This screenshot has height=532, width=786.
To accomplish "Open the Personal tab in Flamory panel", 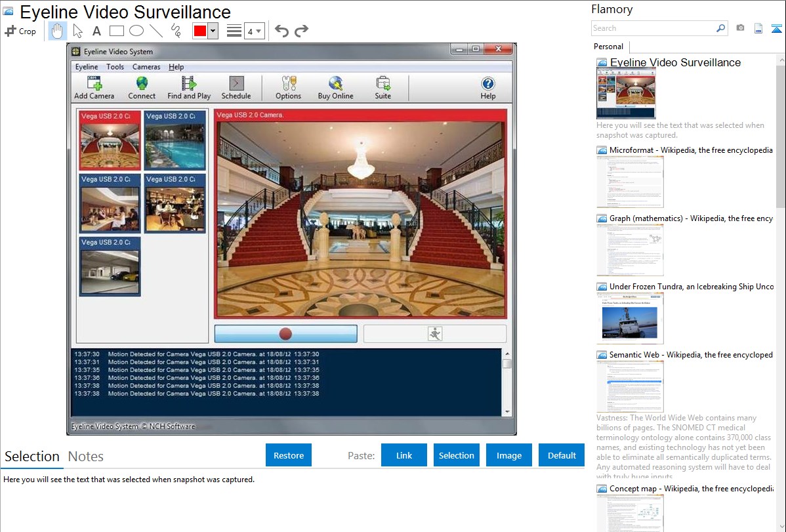I will 608,47.
